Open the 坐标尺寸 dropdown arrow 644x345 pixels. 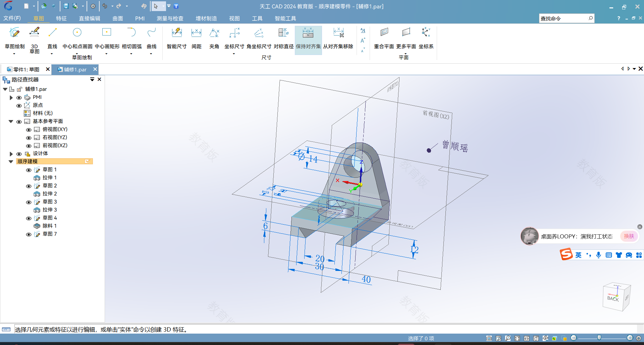pyautogui.click(x=234, y=54)
